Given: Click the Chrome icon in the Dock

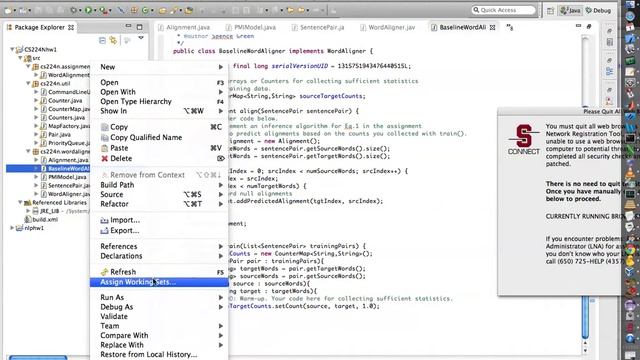Looking at the screenshot, I should pos(631,249).
